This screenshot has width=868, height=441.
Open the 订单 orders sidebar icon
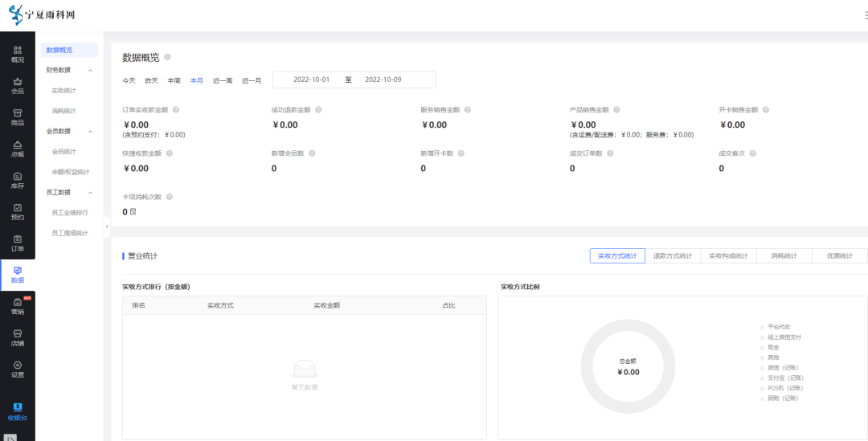pyautogui.click(x=17, y=243)
